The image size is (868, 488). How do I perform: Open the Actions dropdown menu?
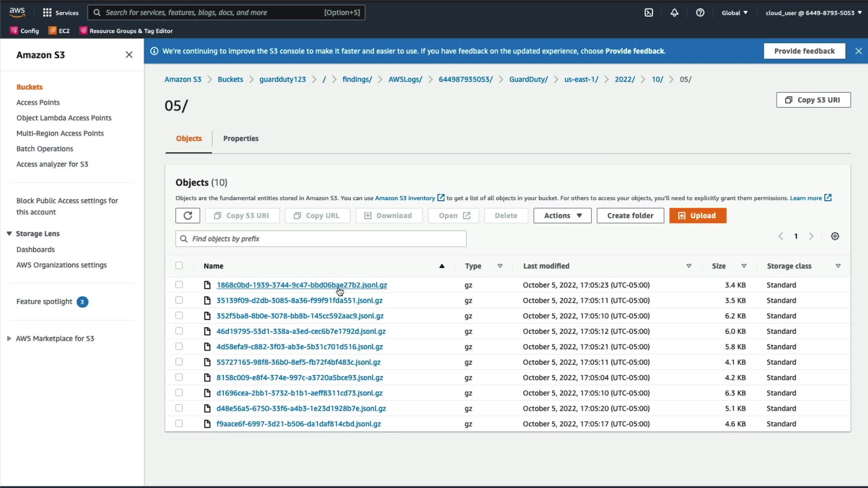click(562, 216)
